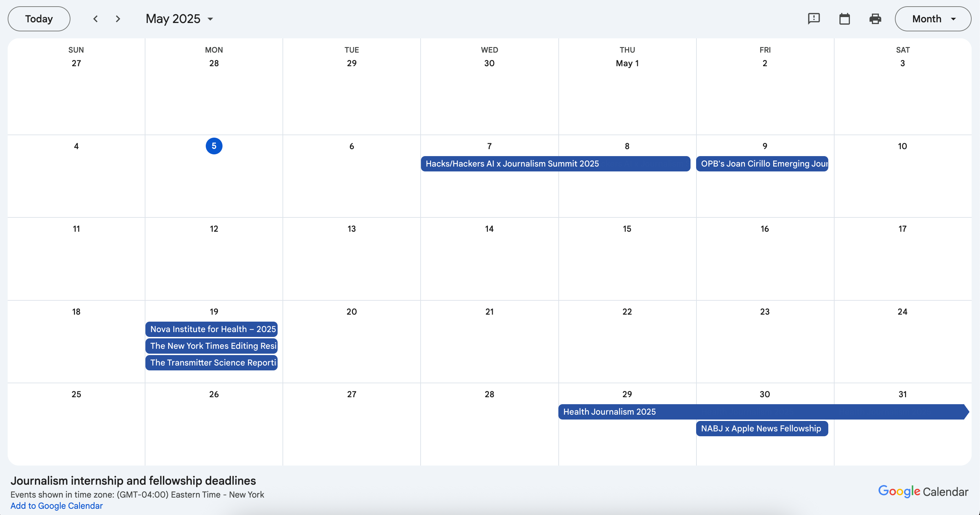Print the calendar
This screenshot has height=515, width=980.
tap(875, 18)
